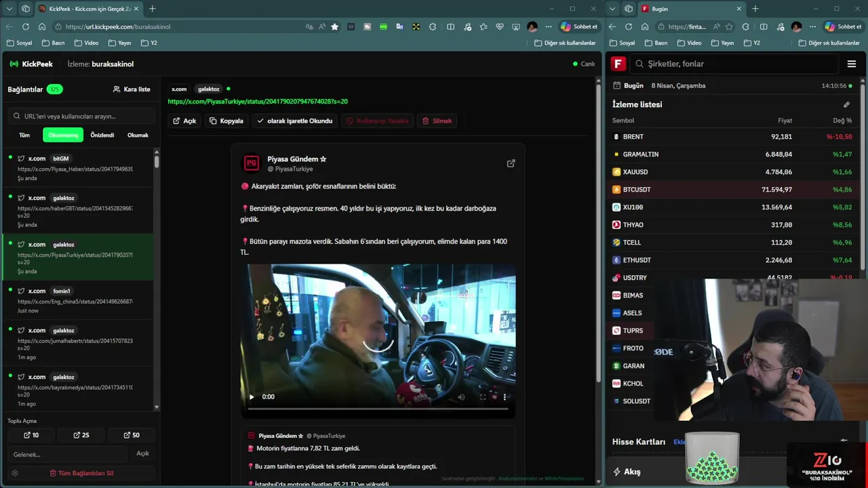Click the galaktoz tag in header
Viewport: 868px width, 488px height.
[x=208, y=89]
